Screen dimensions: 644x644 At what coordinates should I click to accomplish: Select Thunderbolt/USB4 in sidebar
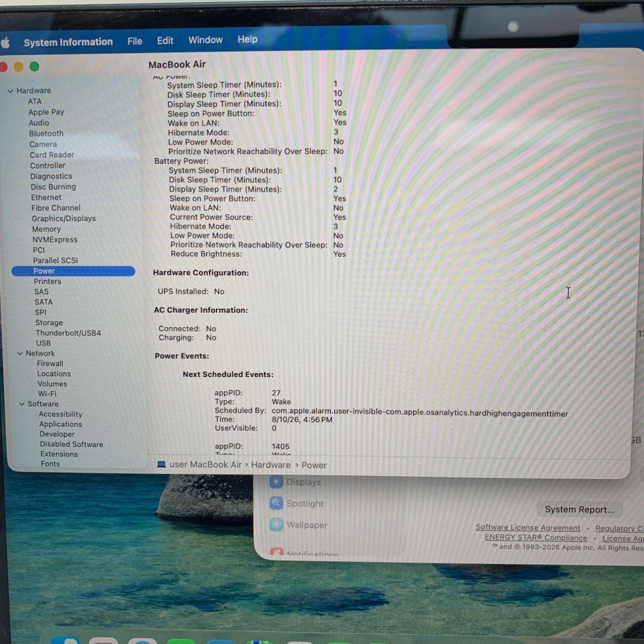click(68, 333)
